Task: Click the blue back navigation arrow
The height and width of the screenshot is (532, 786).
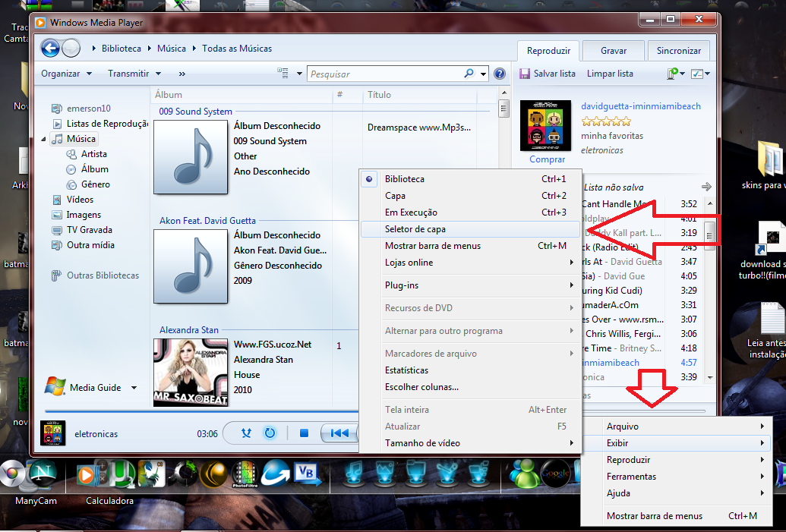Action: (50, 49)
